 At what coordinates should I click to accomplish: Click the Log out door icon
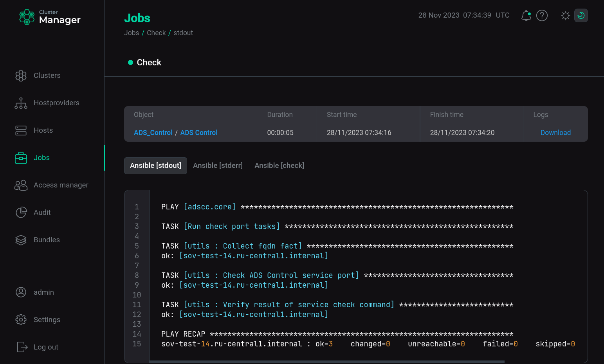coord(22,347)
